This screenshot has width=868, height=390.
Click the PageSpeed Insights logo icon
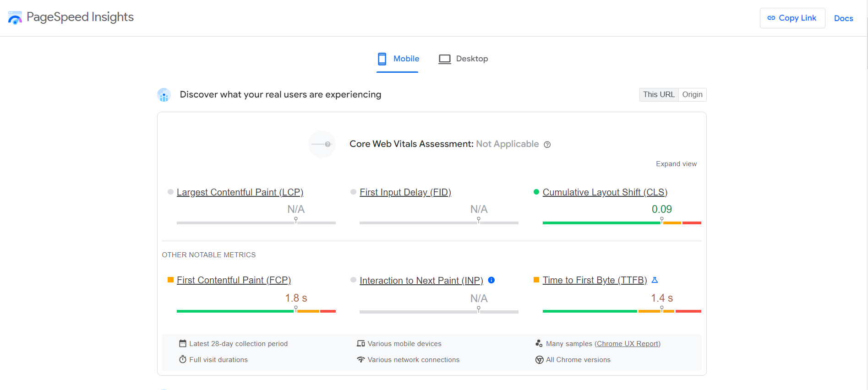click(x=15, y=18)
